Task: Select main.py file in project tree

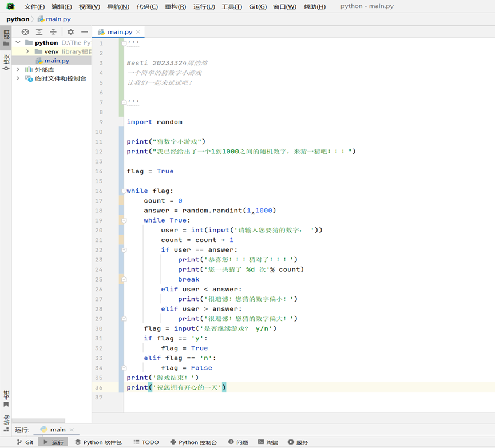Action: [56, 61]
